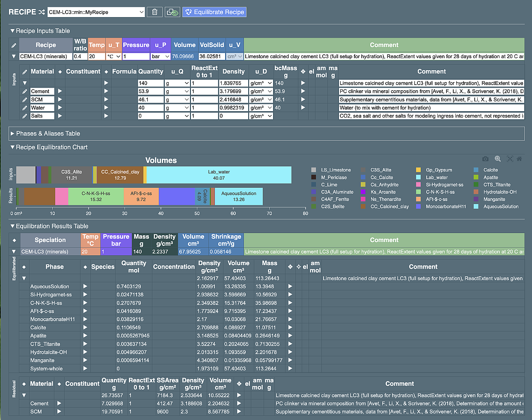Click the autoscale icon above the chart legend

pyautogui.click(x=509, y=159)
